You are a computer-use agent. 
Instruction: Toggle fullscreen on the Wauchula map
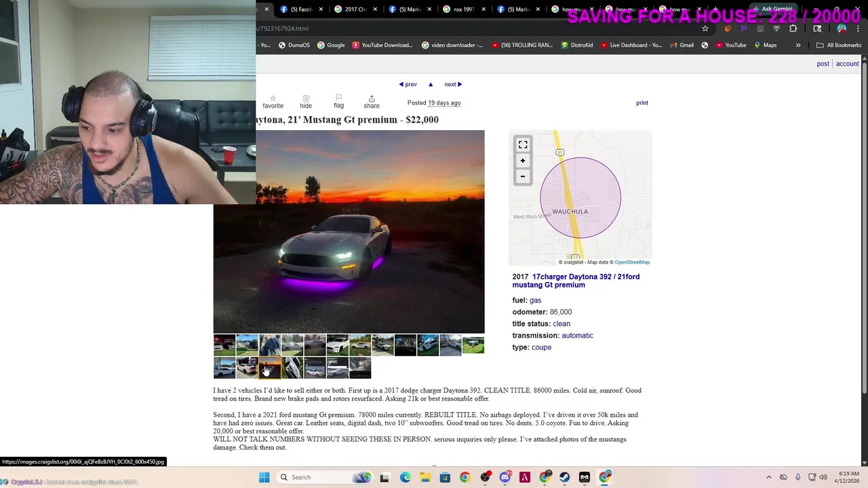click(x=523, y=145)
